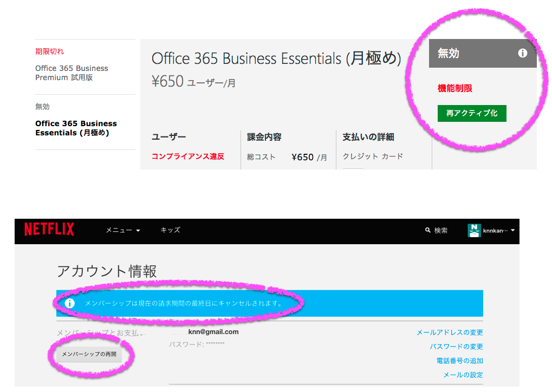Open the キッズ section in Netflix

(171, 230)
